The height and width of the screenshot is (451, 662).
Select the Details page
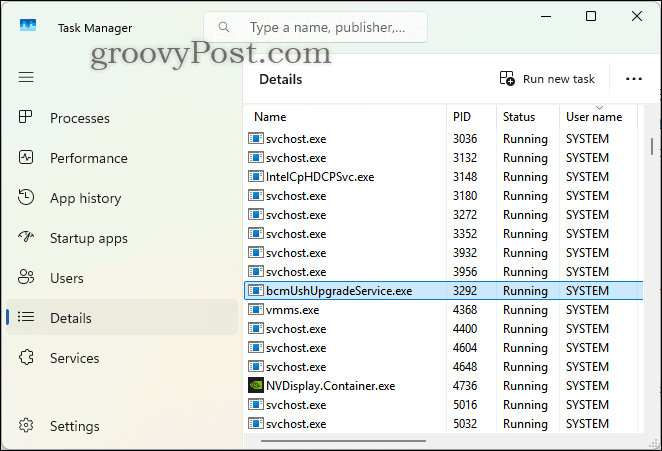122,318
